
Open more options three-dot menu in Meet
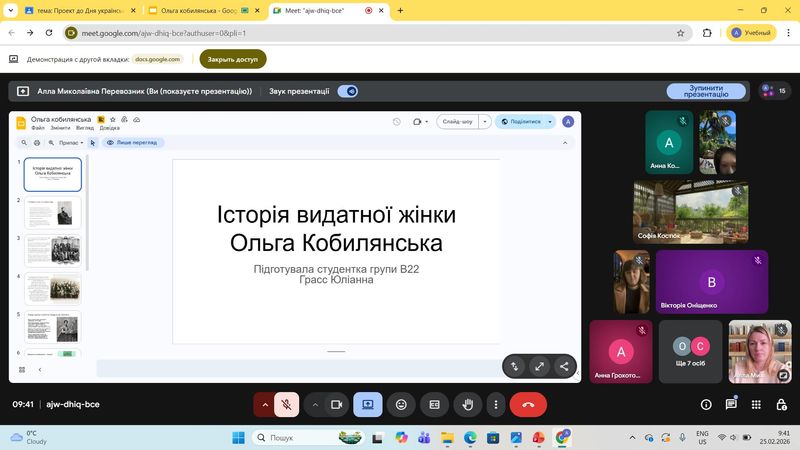click(x=496, y=404)
